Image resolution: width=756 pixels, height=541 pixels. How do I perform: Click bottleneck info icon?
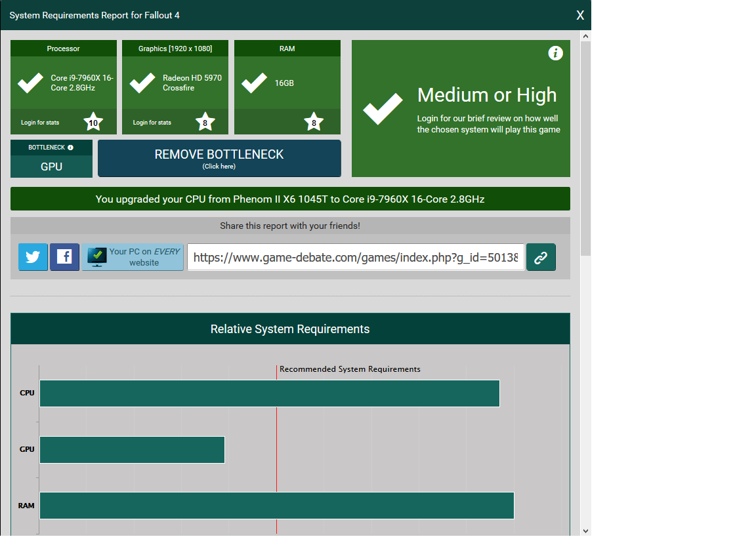(x=70, y=148)
